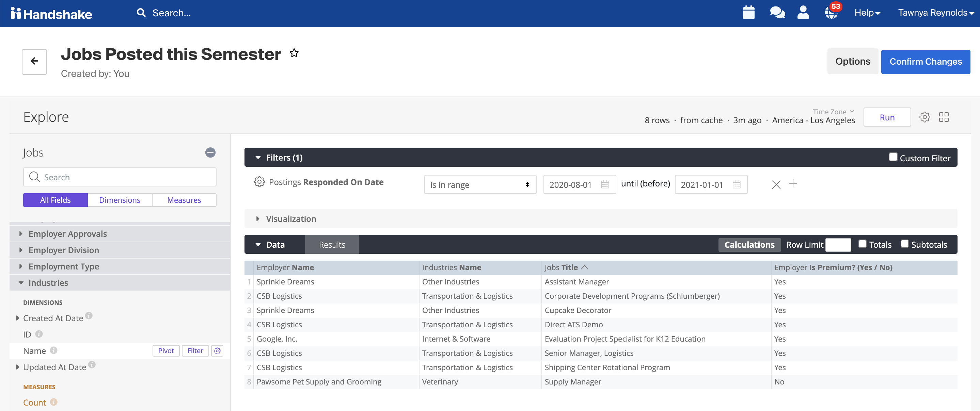Toggle the Custom Filter checkbox

click(893, 157)
